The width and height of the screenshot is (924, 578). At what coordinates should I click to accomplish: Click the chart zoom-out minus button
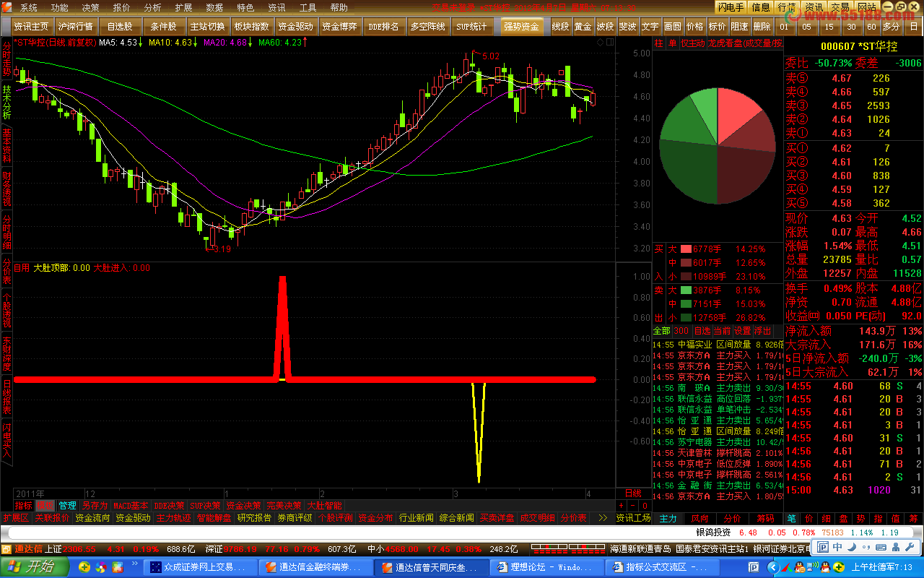click(x=632, y=506)
